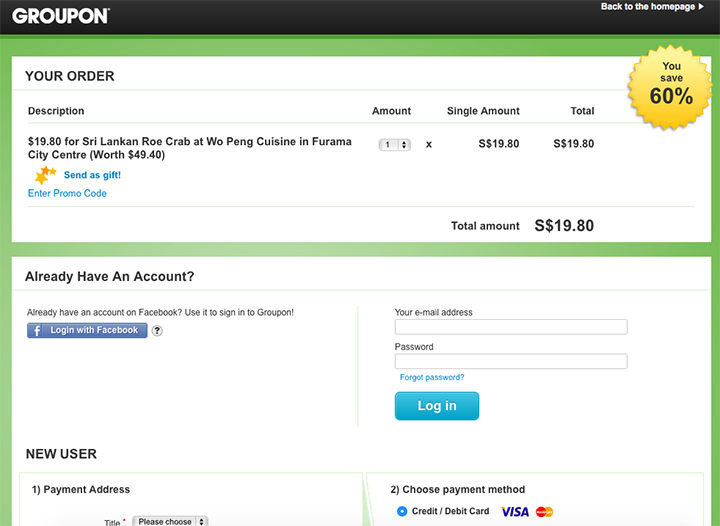This screenshot has height=526, width=720.
Task: Open the Facebook login help question mark
Action: 157,330
